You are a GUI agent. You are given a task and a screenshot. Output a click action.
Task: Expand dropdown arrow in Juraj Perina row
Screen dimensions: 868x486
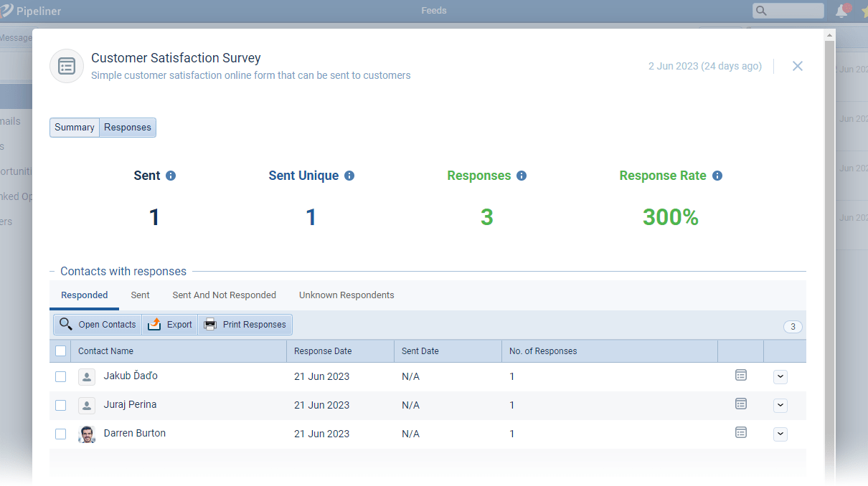coord(780,406)
